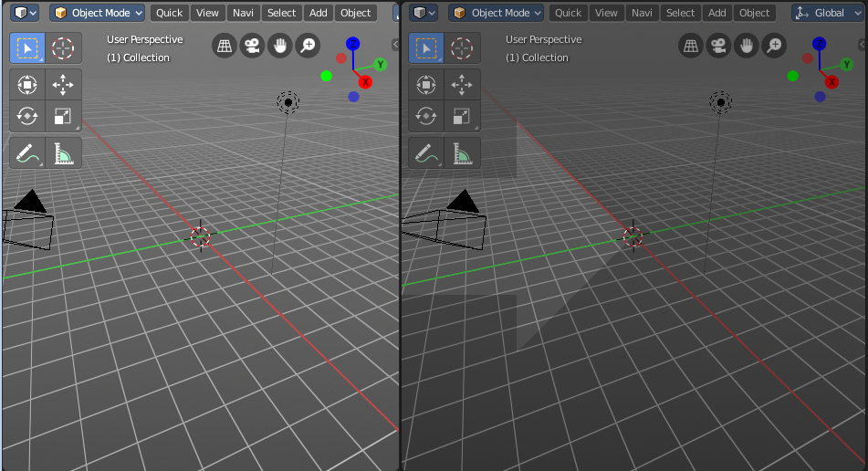
Task: Click the zoom magnifier icon in left viewport
Action: [308, 46]
